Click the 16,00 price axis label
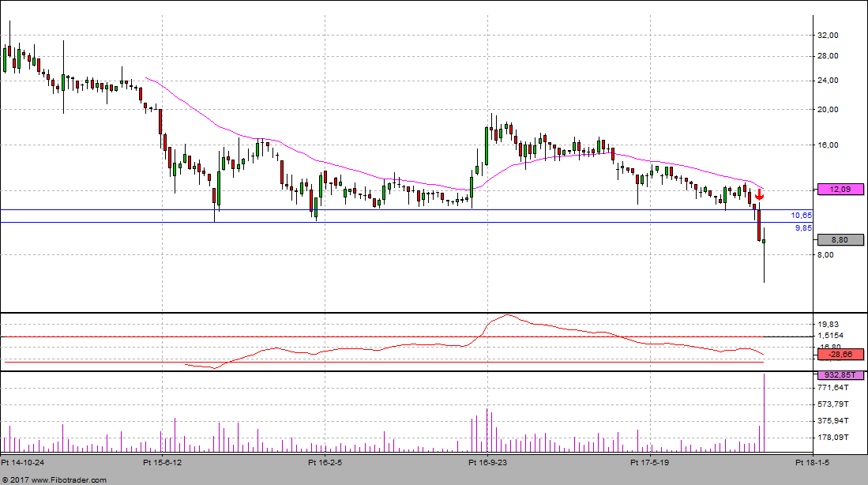Image resolution: width=868 pixels, height=485 pixels. [x=829, y=145]
